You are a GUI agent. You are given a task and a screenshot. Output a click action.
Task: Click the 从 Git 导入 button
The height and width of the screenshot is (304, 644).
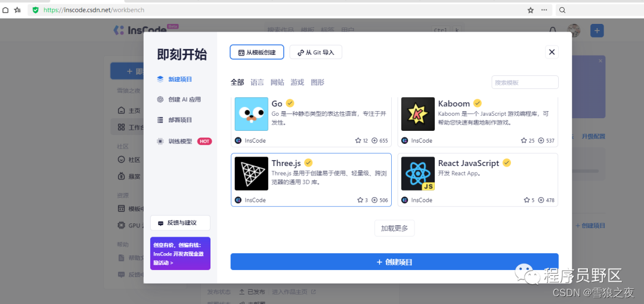pos(316,52)
